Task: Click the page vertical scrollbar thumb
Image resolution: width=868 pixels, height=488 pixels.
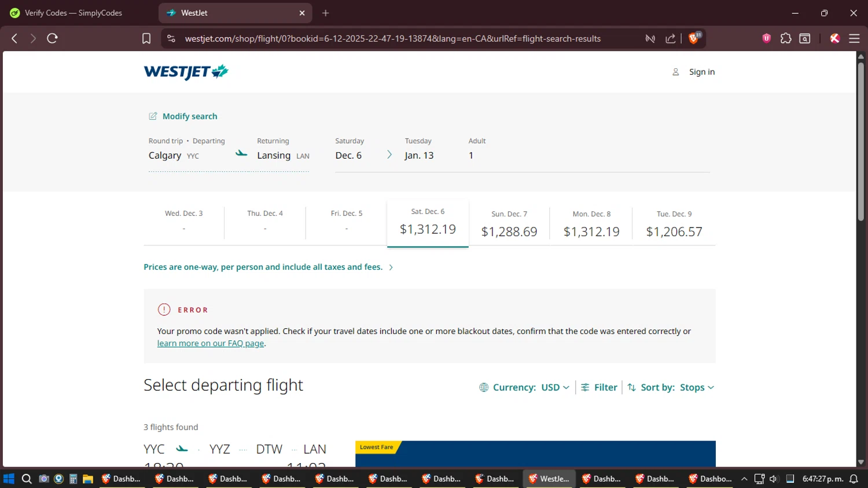Action: coord(861,141)
